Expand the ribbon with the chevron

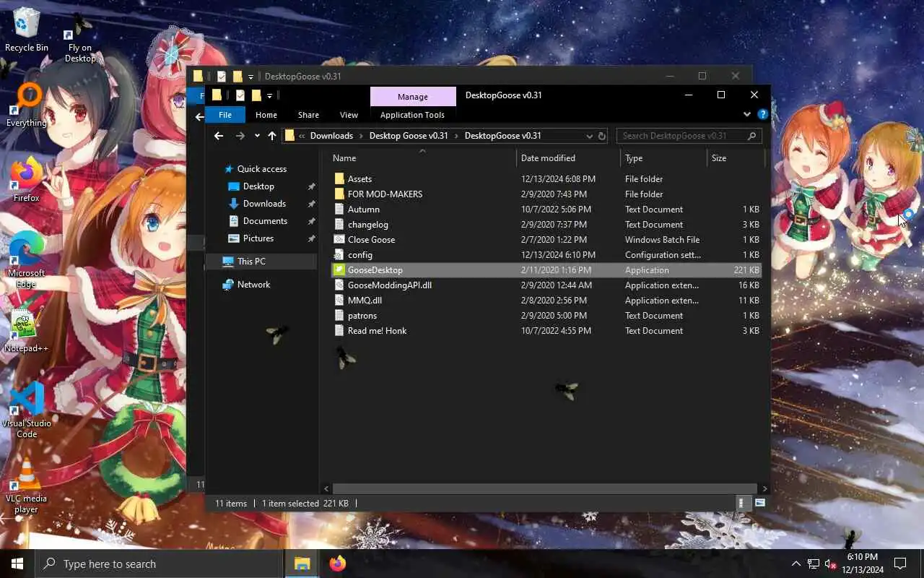[x=747, y=114]
